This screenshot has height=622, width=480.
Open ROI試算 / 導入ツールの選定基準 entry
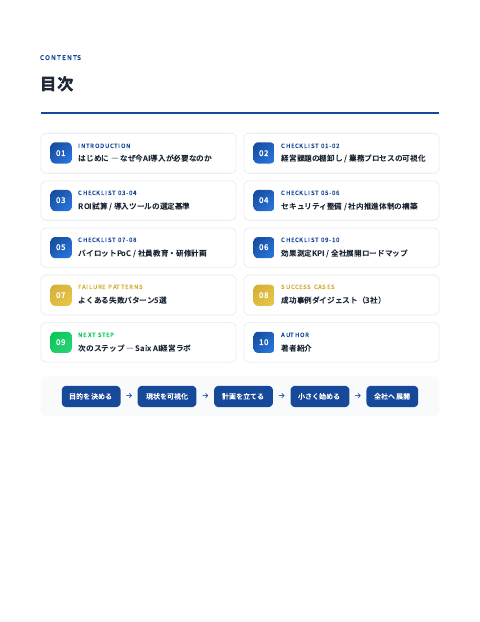pos(138,200)
